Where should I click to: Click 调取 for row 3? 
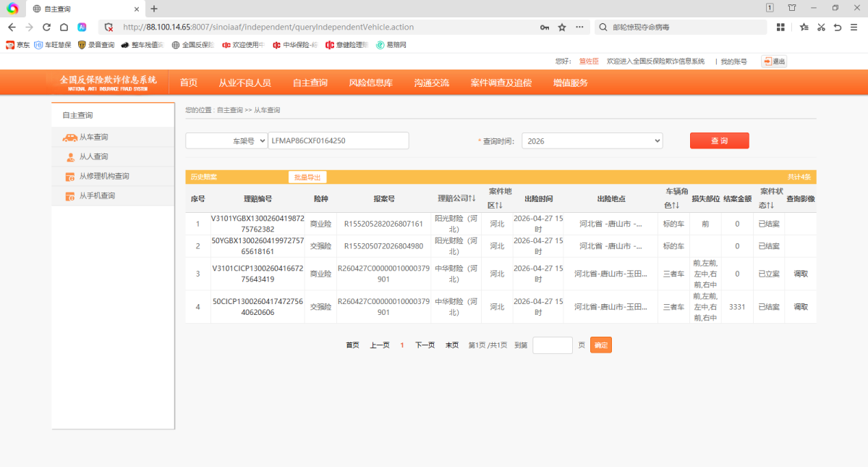tap(801, 274)
